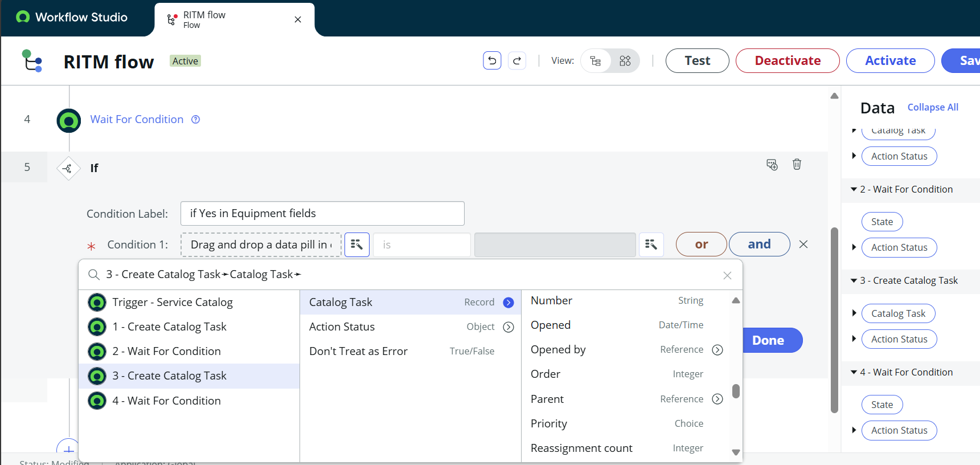Expand Catalog Task record with blue arrow

coord(509,303)
